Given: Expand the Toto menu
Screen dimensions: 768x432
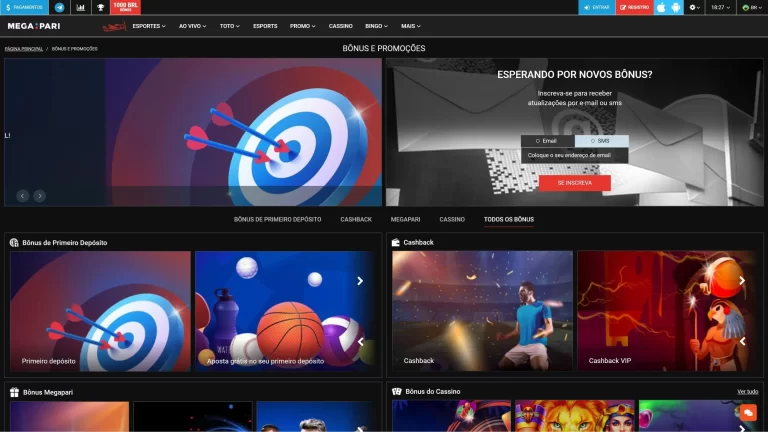Looking at the screenshot, I should (229, 26).
